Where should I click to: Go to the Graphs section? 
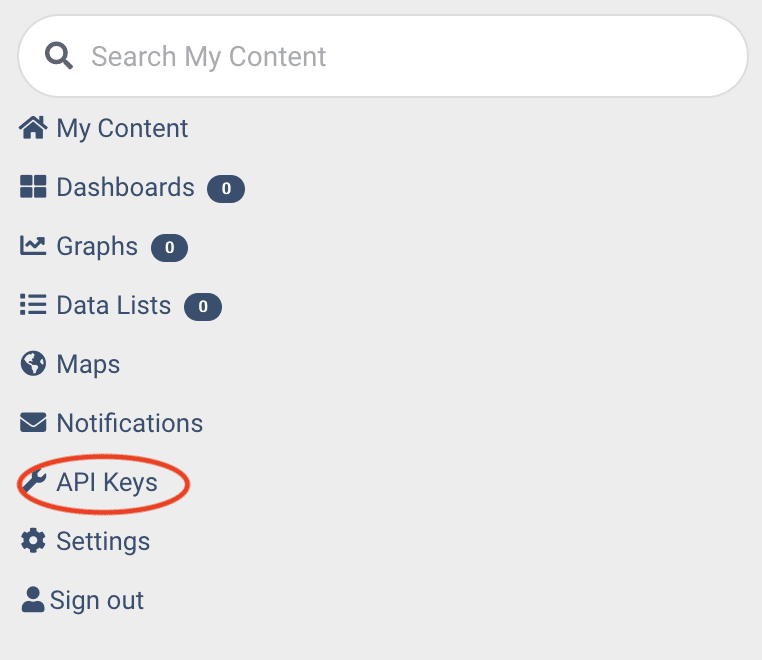[97, 247]
